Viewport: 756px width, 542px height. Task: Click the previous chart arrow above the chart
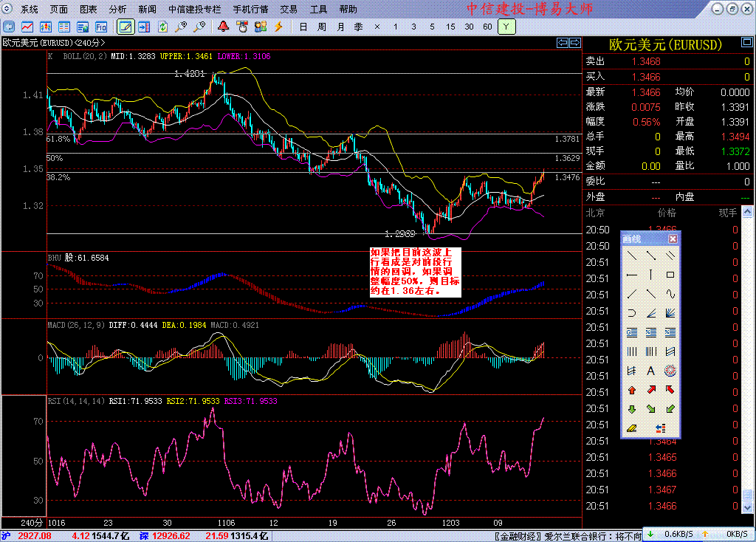click(x=562, y=43)
